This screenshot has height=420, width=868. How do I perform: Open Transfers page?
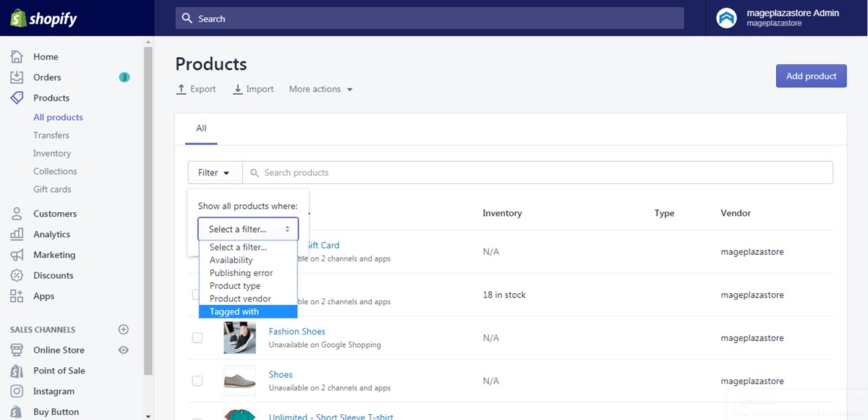click(x=51, y=135)
